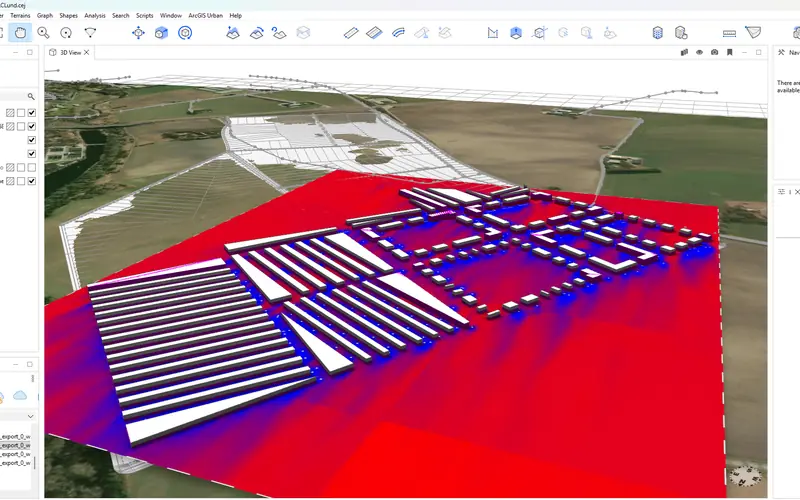Open the Window menu

pyautogui.click(x=171, y=16)
